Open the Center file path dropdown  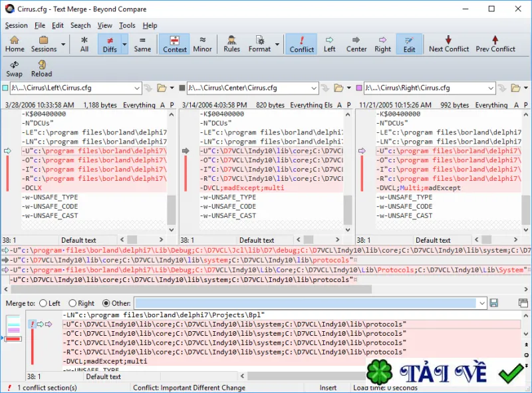(x=314, y=88)
